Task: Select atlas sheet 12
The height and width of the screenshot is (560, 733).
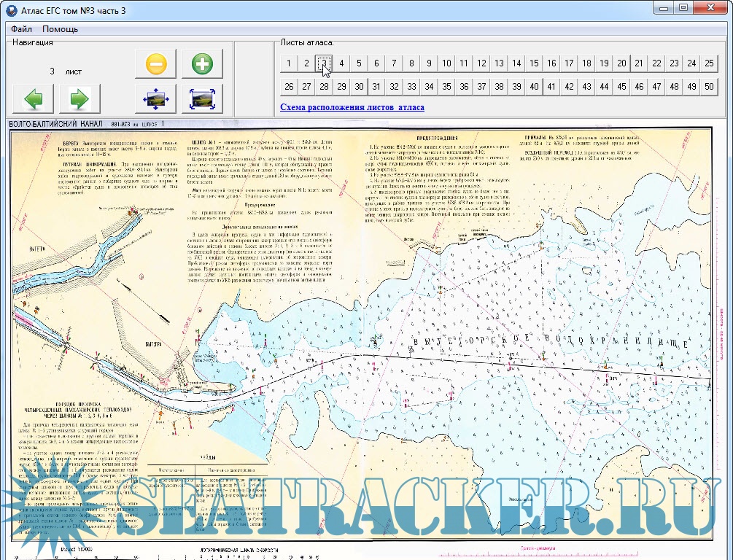Action: click(x=481, y=63)
